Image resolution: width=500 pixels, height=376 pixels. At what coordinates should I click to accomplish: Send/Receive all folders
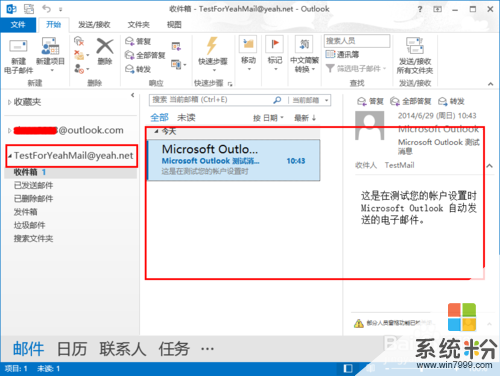[415, 56]
